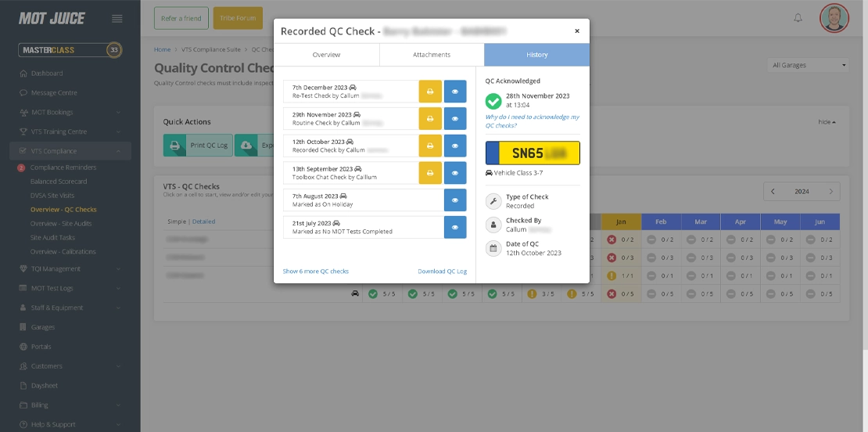This screenshot has width=868, height=432.
Task: Click the SN65 number plate
Action: click(x=533, y=153)
